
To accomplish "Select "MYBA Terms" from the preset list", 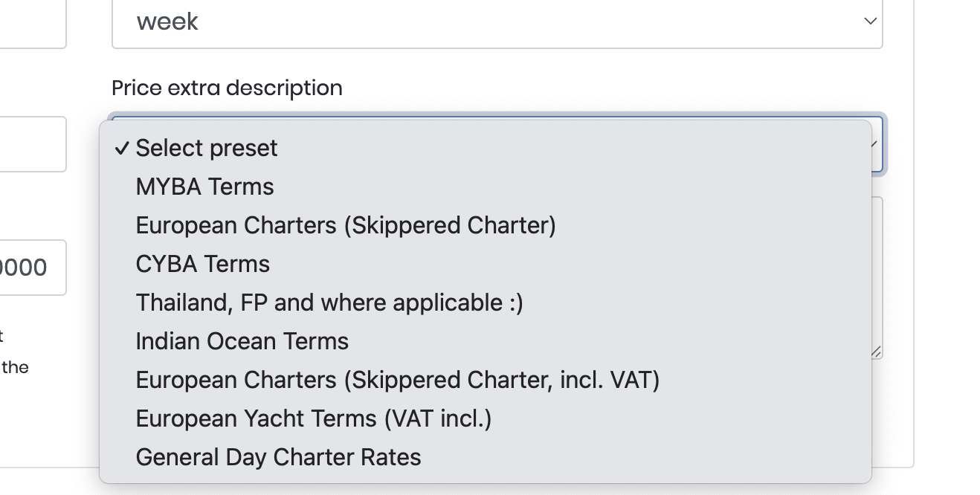I will tap(204, 187).
